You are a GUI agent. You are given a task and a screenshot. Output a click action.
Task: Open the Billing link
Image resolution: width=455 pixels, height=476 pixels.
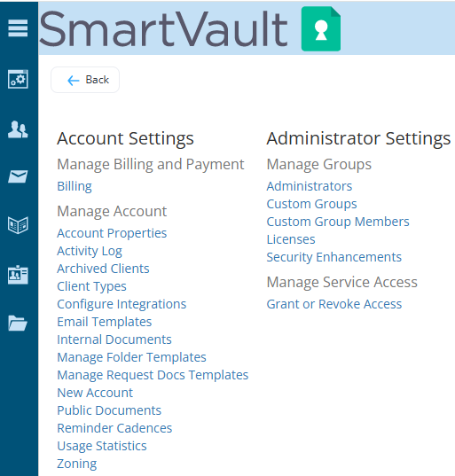pos(75,186)
